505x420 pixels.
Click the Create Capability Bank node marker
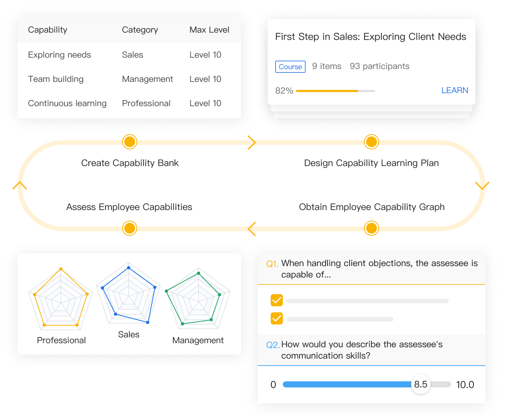click(129, 142)
